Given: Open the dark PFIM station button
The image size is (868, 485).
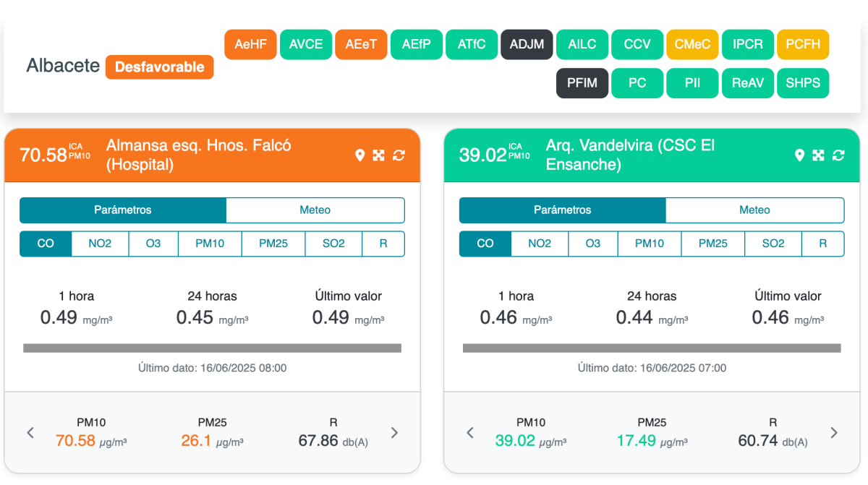Looking at the screenshot, I should point(582,83).
